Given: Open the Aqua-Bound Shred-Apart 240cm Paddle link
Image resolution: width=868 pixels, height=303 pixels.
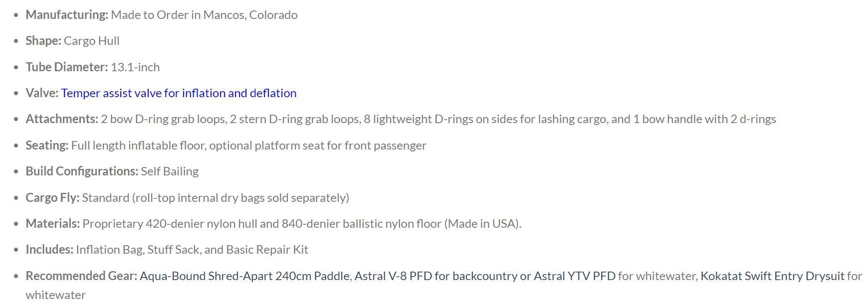Looking at the screenshot, I should 244,276.
